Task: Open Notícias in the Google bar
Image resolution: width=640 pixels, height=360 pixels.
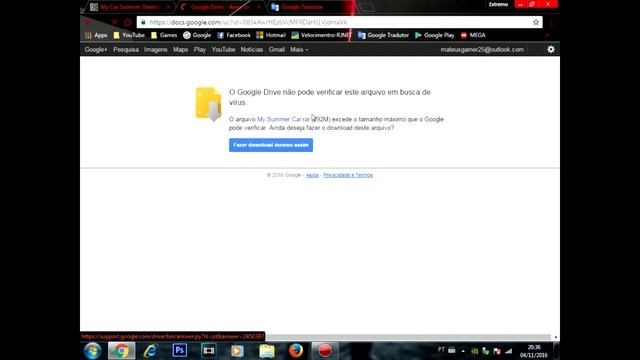Action: click(x=251, y=49)
